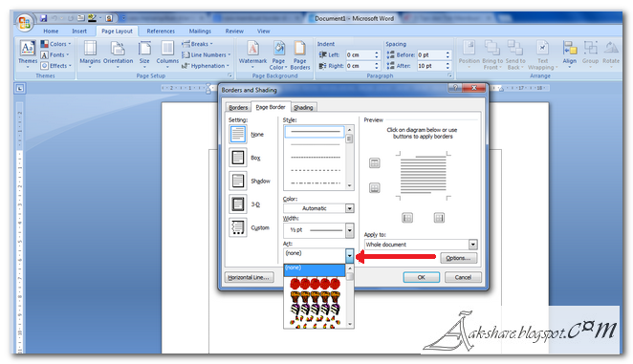
Task: Click the Horizontal Line button
Action: coord(249,277)
